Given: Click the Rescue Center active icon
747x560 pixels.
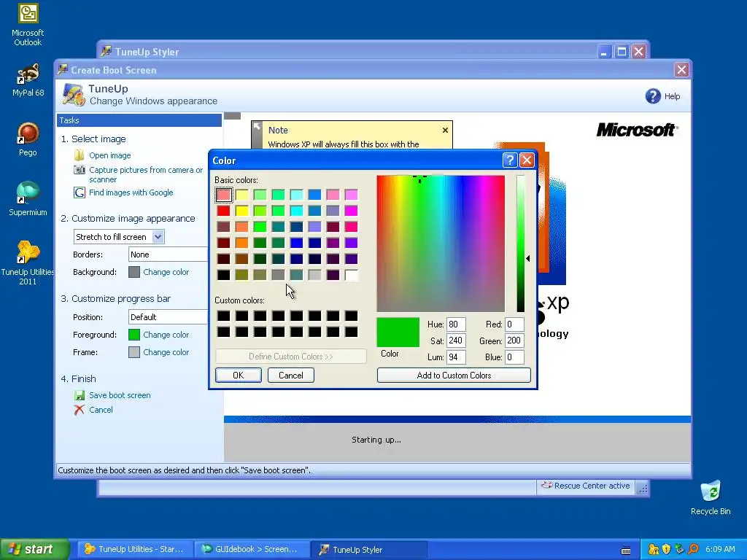Looking at the screenshot, I should coord(546,485).
